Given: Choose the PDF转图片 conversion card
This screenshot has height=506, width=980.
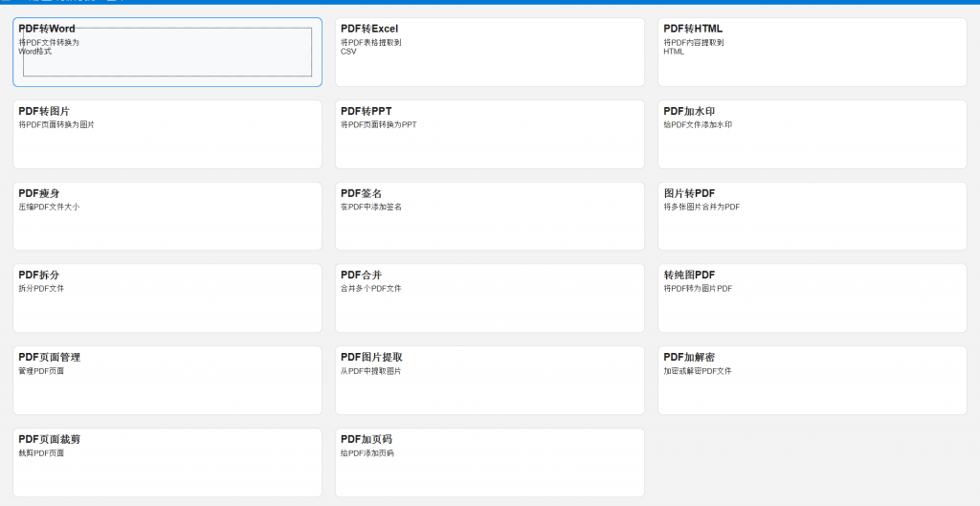Looking at the screenshot, I should point(167,134).
